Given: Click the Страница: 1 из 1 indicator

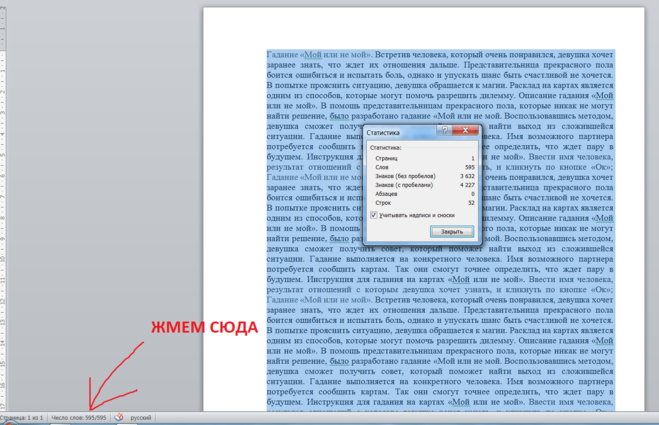Looking at the screenshot, I should tap(22, 418).
